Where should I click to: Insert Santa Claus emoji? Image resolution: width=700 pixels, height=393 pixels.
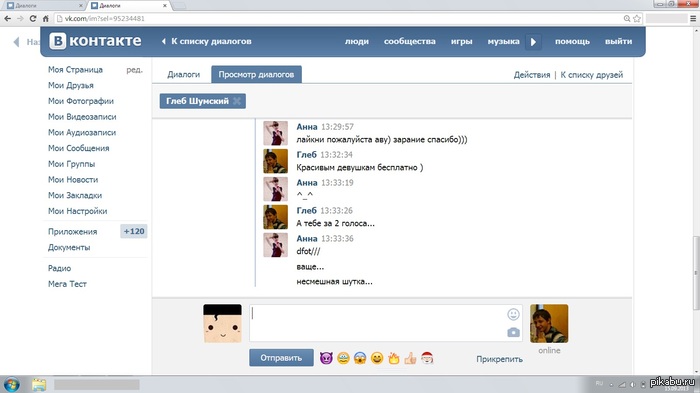click(427, 358)
